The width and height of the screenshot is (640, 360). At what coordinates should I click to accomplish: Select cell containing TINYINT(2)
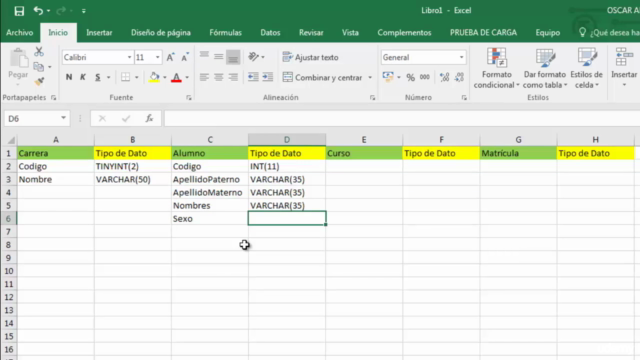[x=133, y=166]
